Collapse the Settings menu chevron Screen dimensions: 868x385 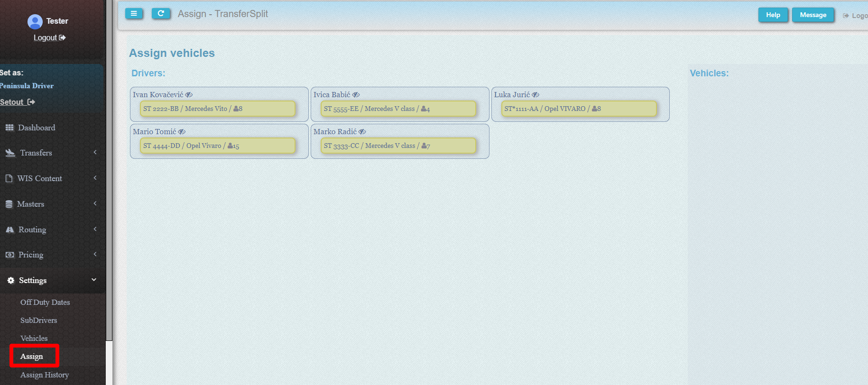click(94, 280)
